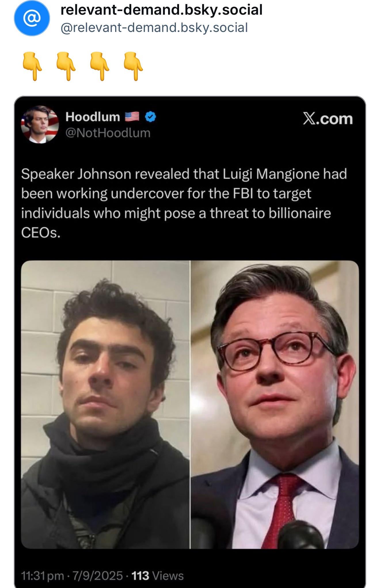Click the blue verified checkmark badge

click(x=150, y=117)
